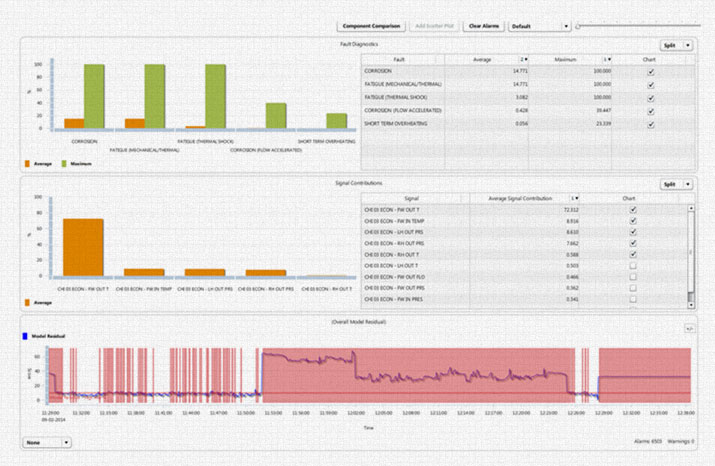
Task: Uncheck Chart for SHORT TERM OVERHEATING
Action: 651,124
